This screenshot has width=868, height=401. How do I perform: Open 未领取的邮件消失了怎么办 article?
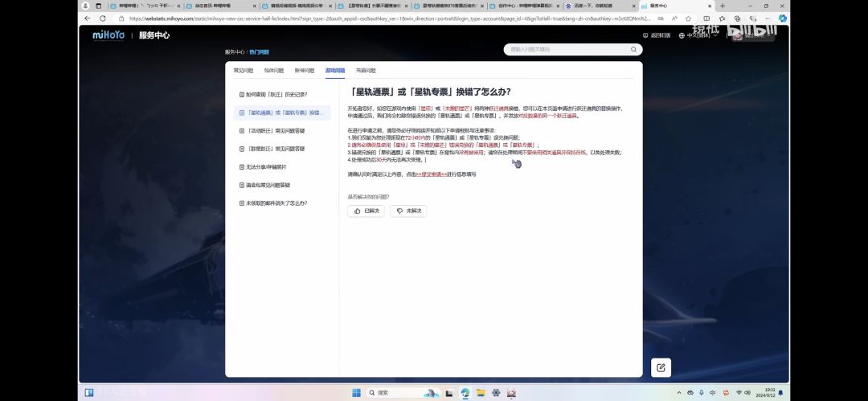[x=276, y=203]
